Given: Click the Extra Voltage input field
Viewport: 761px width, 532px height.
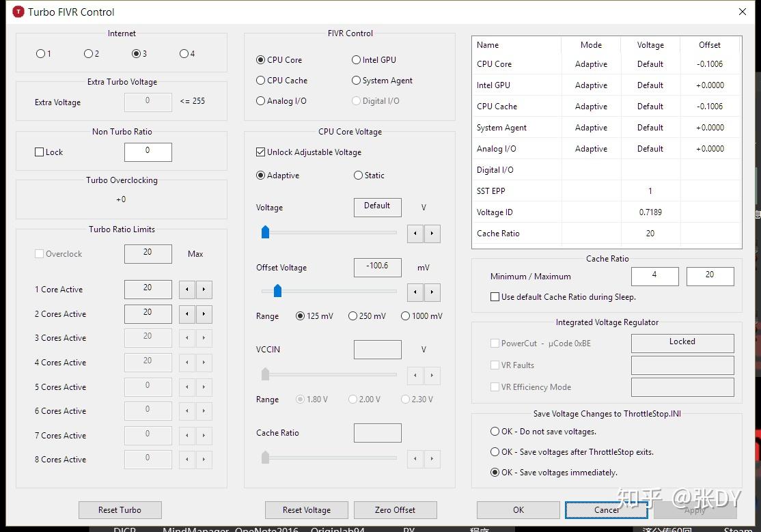Looking at the screenshot, I should coord(148,102).
